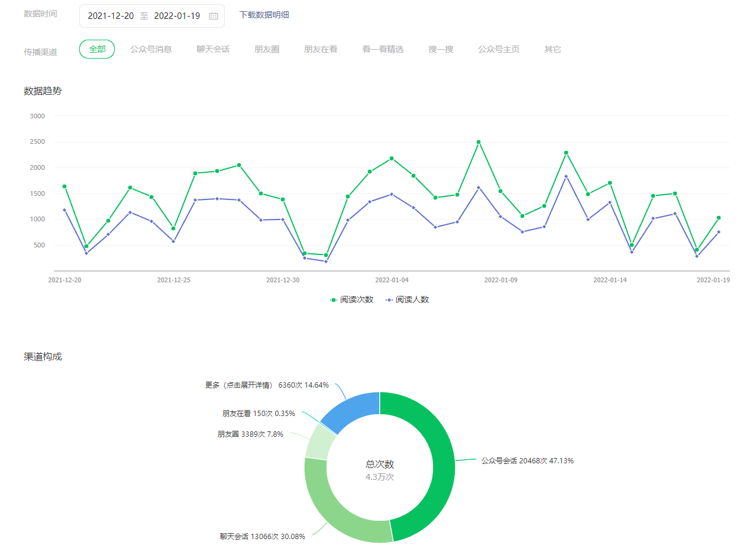Viewport: 756px width, 545px height.
Task: Open the start date 2021-12-20 field
Action: pyautogui.click(x=111, y=16)
